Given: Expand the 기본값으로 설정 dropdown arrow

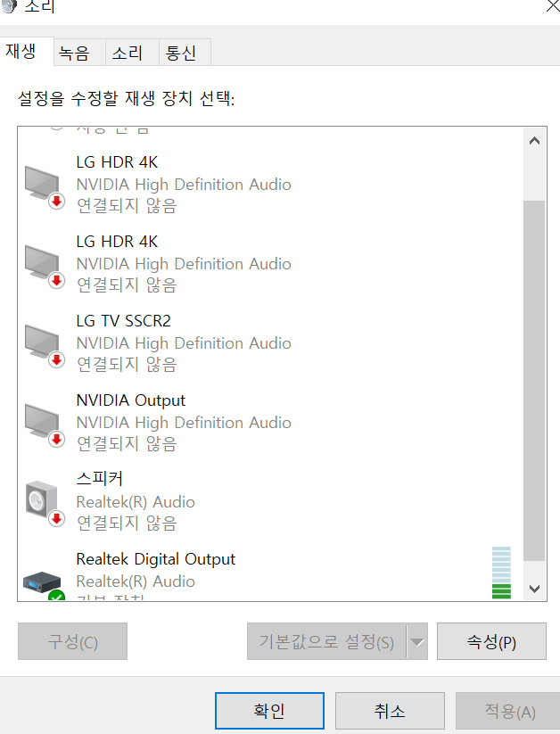Looking at the screenshot, I should point(417,641).
